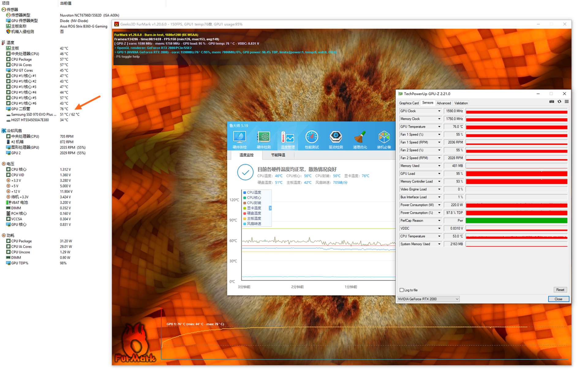Click GPU-Z refresh icon
The height and width of the screenshot is (391, 588).
(x=559, y=102)
